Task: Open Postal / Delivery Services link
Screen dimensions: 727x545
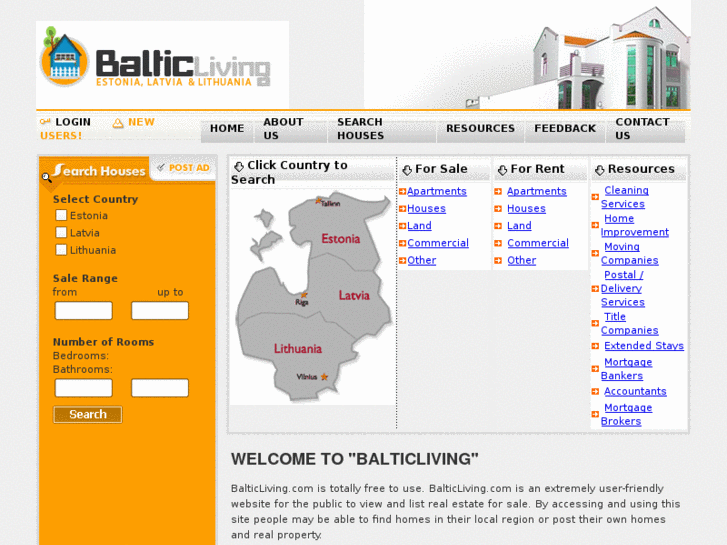Action: coord(622,289)
